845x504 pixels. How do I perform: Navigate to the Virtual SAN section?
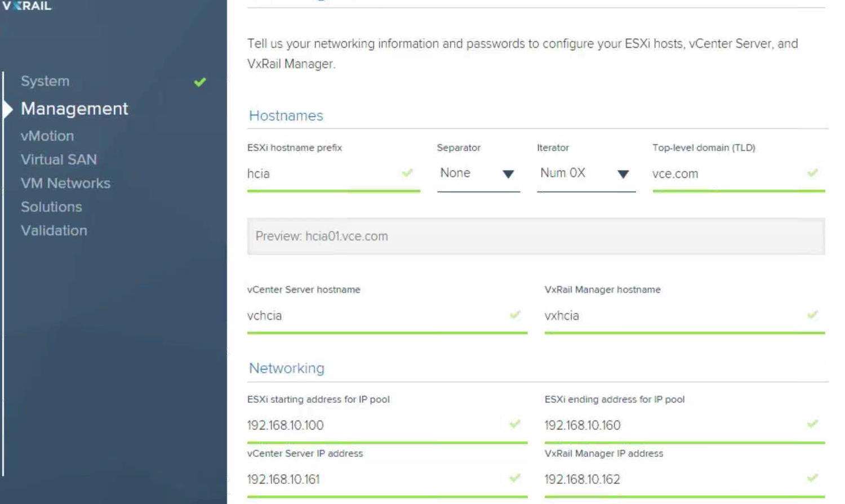pyautogui.click(x=59, y=160)
